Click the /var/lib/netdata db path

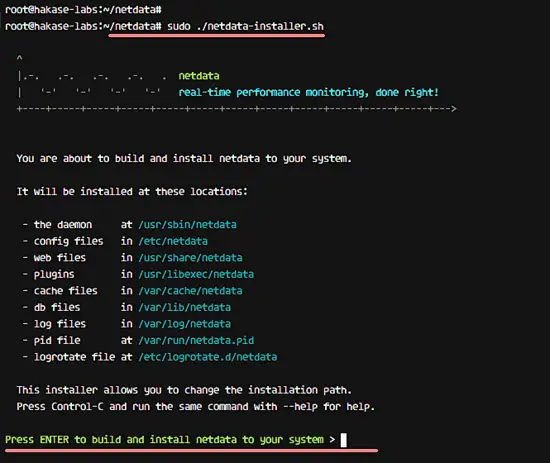click(185, 307)
